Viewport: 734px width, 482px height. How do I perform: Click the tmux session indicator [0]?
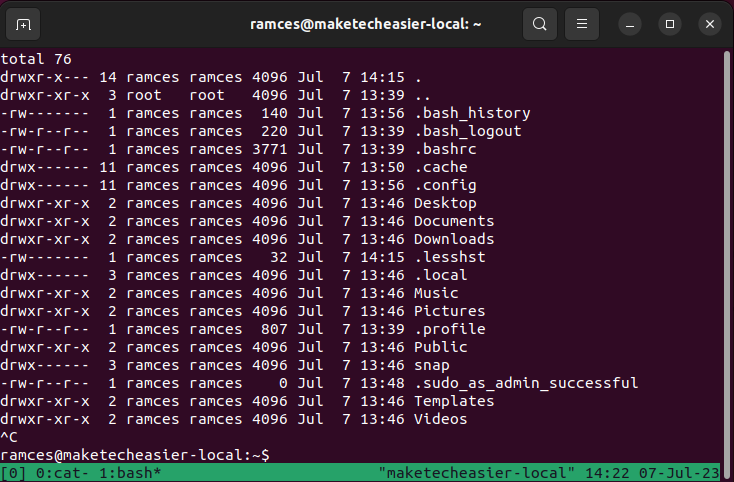(x=14, y=473)
